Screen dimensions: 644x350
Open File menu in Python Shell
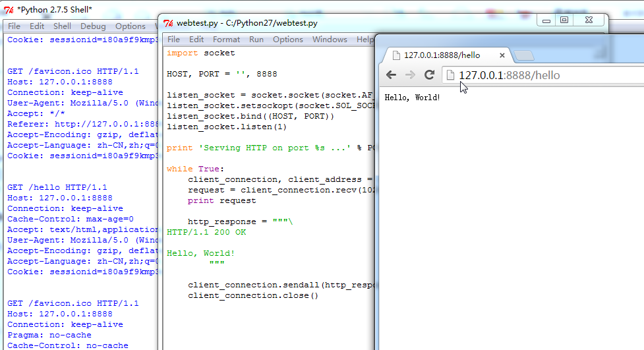click(14, 26)
